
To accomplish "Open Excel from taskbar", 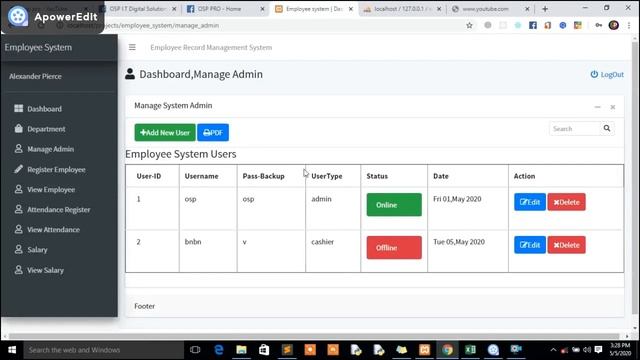I will click(470, 350).
